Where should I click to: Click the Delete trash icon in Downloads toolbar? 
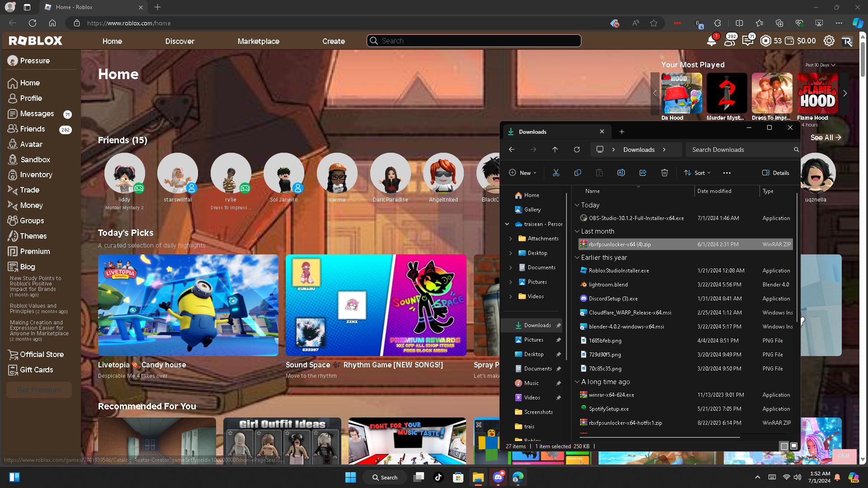tap(665, 173)
